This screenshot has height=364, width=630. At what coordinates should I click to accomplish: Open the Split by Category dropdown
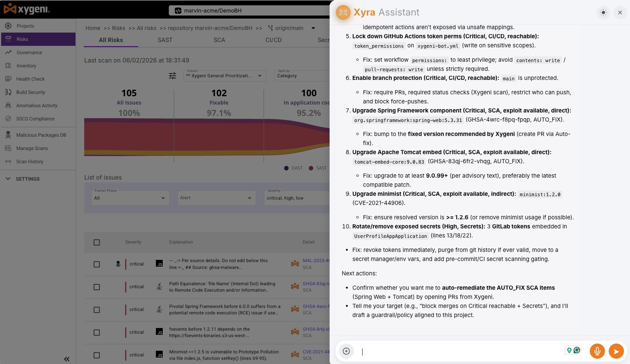[302, 75]
